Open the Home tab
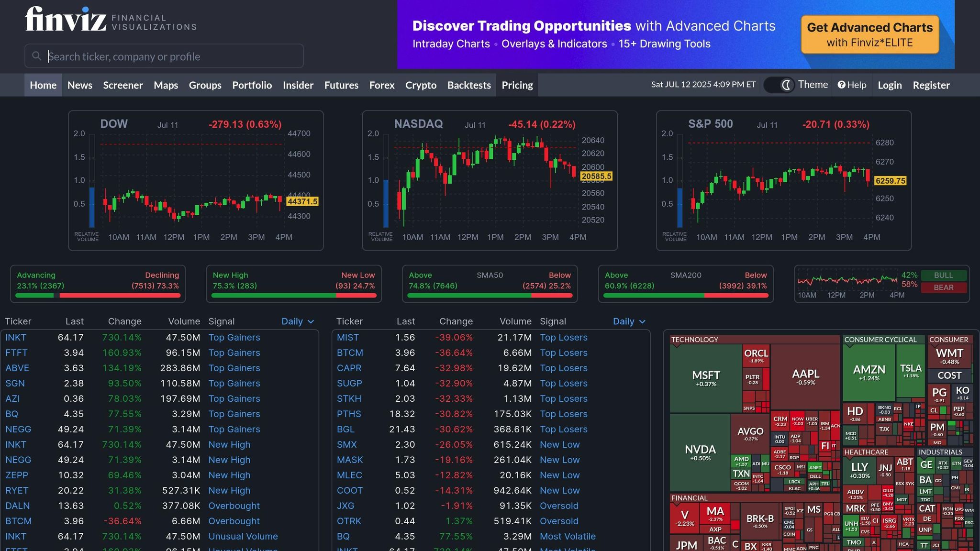 43,85
